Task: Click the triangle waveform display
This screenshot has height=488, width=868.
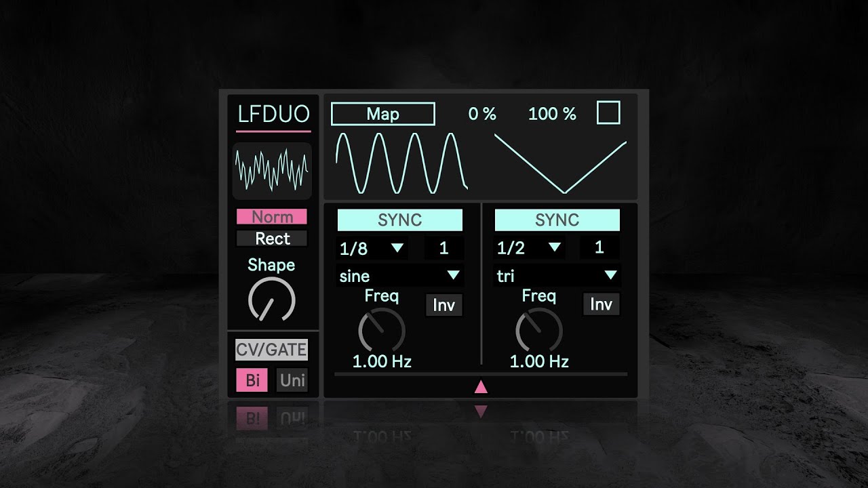Action: click(560, 163)
